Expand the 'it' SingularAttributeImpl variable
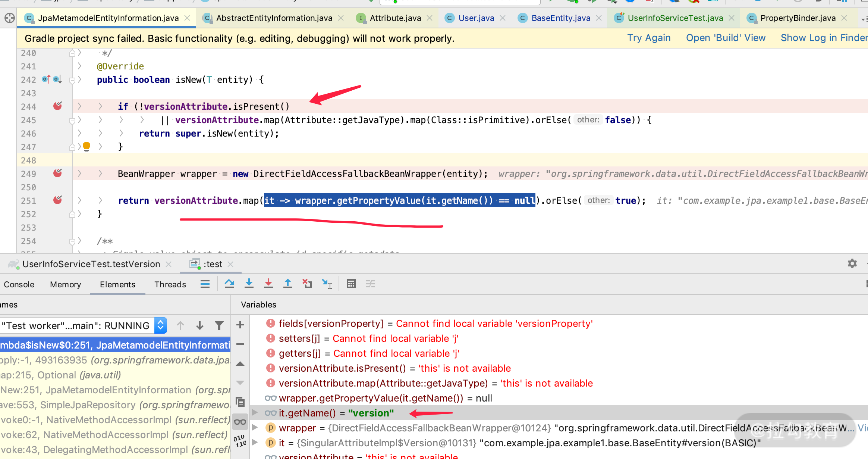This screenshot has width=868, height=459. [x=255, y=442]
